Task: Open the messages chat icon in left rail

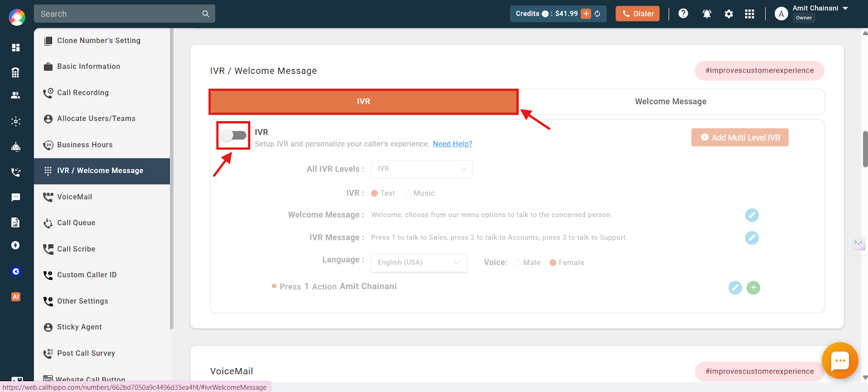Action: tap(16, 197)
